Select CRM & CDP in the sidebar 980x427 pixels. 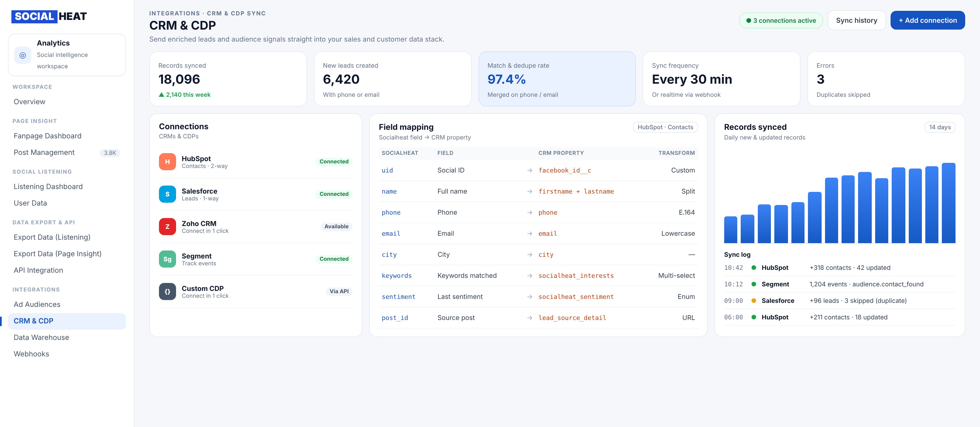67,321
